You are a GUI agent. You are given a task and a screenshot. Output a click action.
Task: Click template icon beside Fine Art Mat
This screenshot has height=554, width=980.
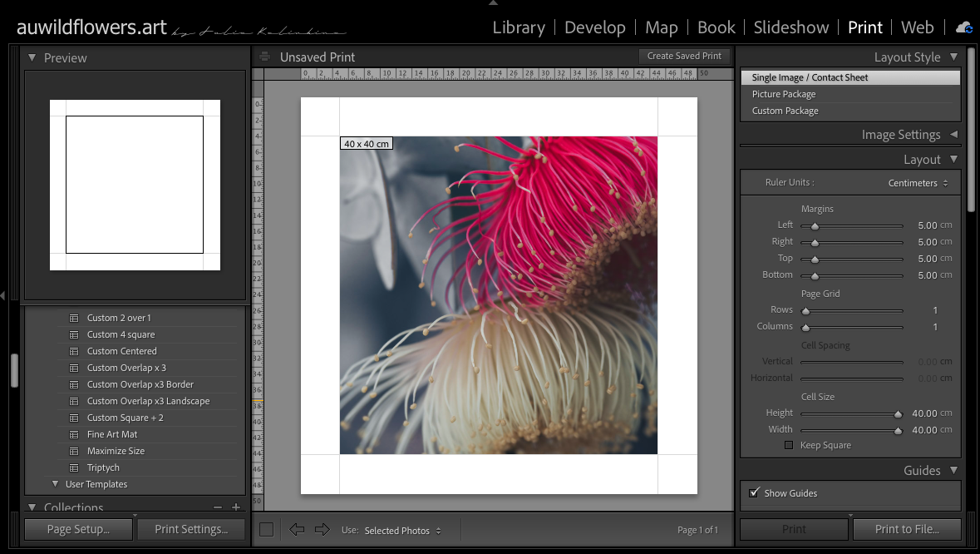74,434
